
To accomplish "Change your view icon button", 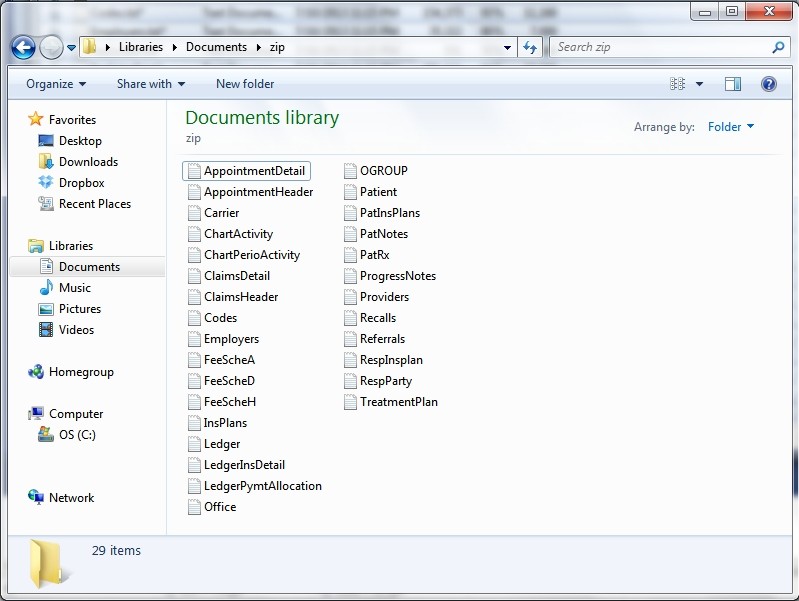I will (x=677, y=84).
